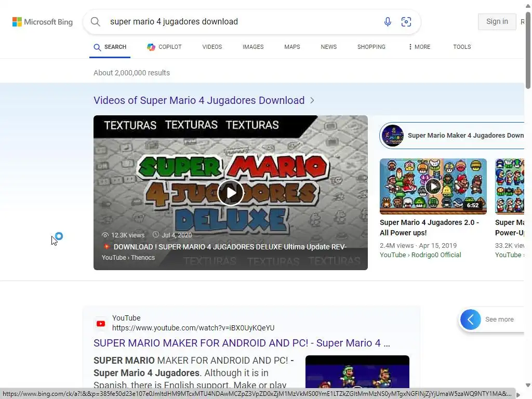Click the vertical scrollbar thumb
This screenshot has width=532, height=399.
coord(528,50)
